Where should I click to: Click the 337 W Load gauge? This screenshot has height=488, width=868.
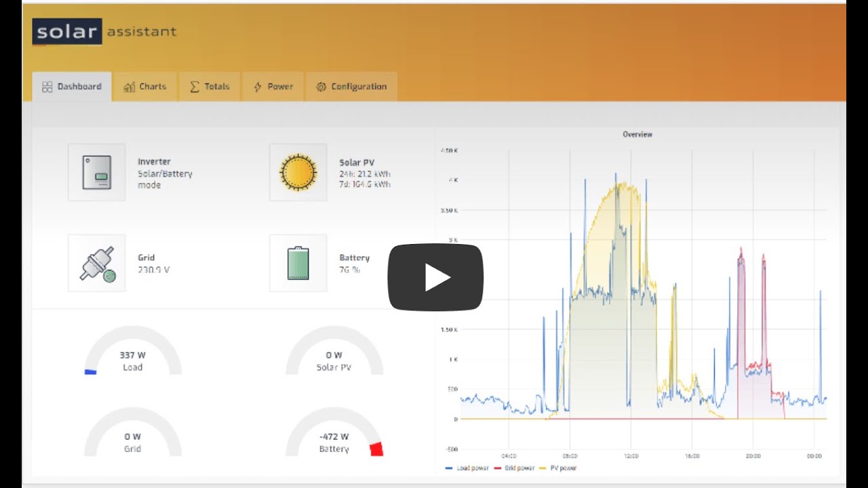pyautogui.click(x=133, y=350)
